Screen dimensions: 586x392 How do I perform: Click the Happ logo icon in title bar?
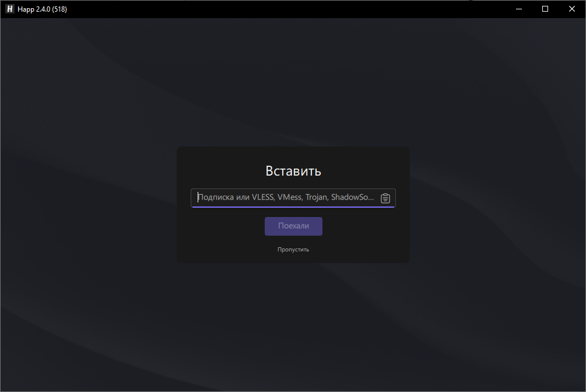coord(9,9)
